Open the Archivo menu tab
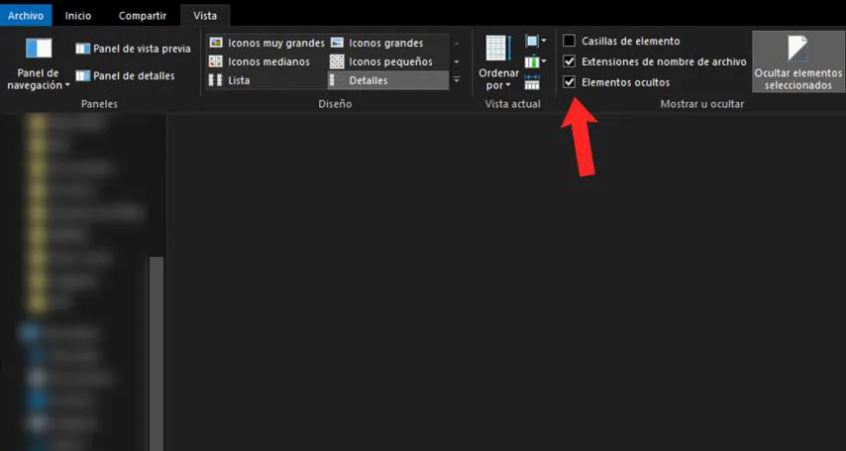This screenshot has height=451, width=846. point(26,16)
